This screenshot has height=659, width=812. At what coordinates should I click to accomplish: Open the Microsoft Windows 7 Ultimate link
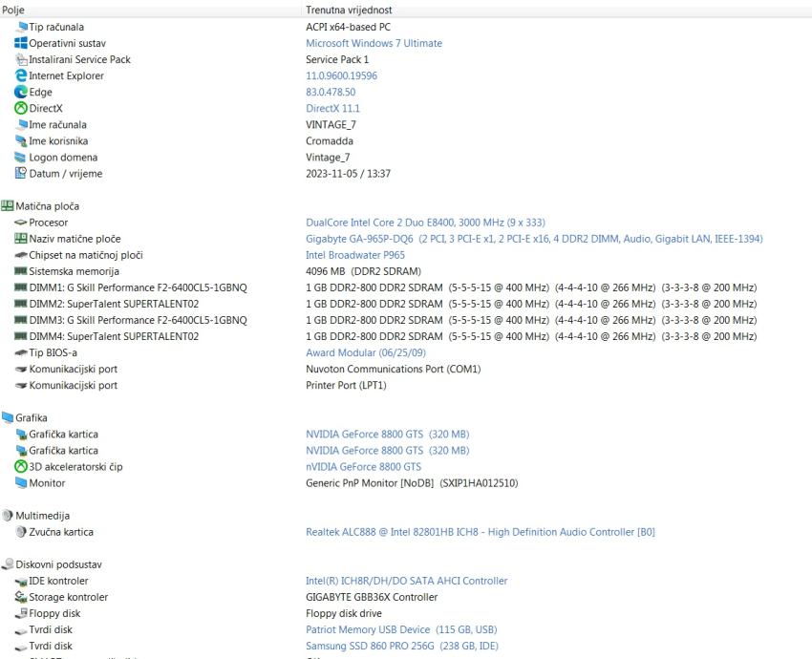374,43
